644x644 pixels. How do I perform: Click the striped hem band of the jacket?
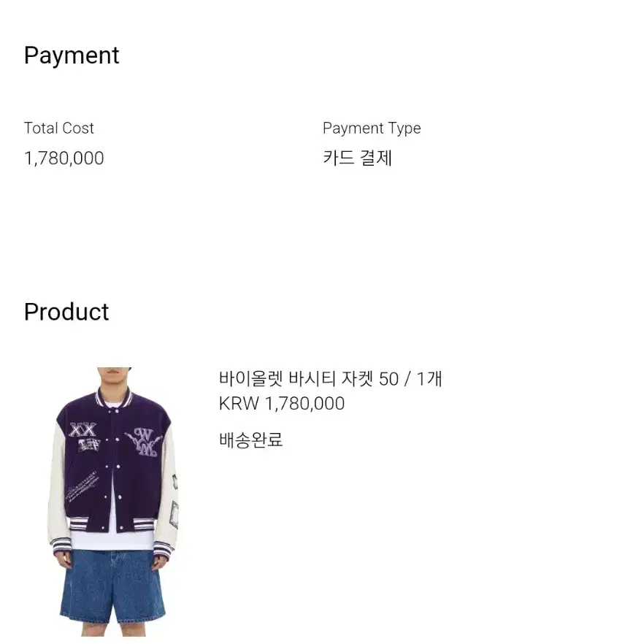(111, 524)
